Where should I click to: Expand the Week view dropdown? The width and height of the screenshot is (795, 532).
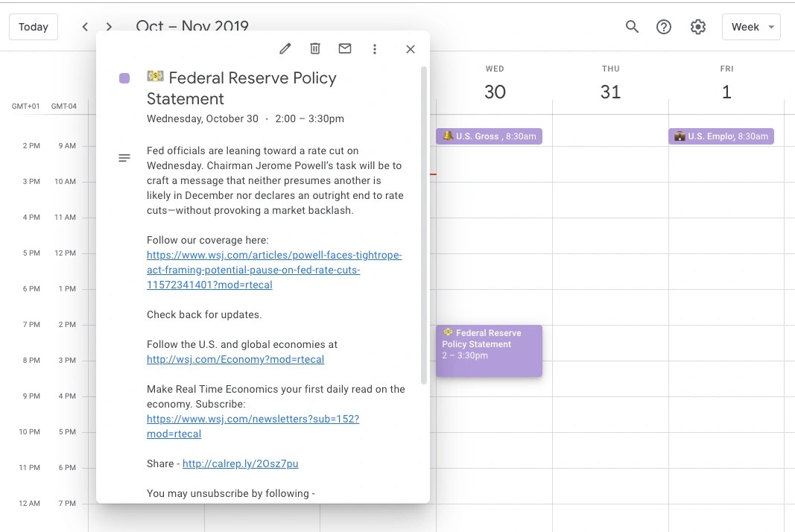(x=751, y=27)
